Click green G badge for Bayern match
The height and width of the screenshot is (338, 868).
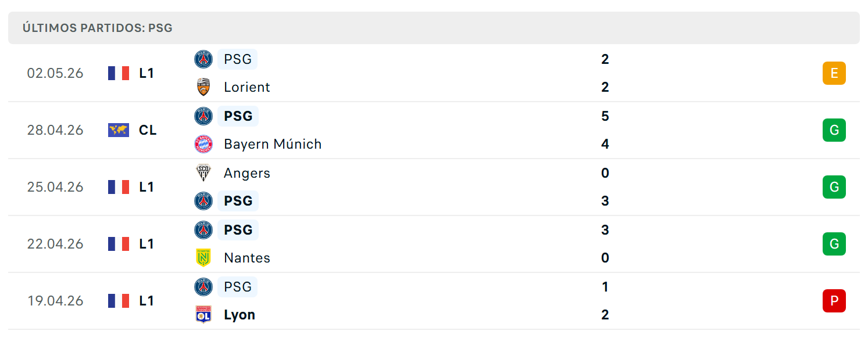pos(834,130)
